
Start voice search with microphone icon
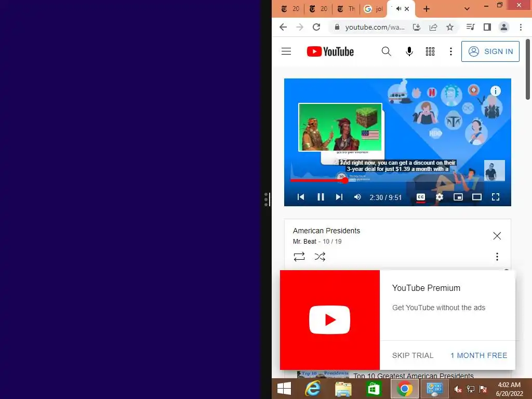[x=409, y=51]
